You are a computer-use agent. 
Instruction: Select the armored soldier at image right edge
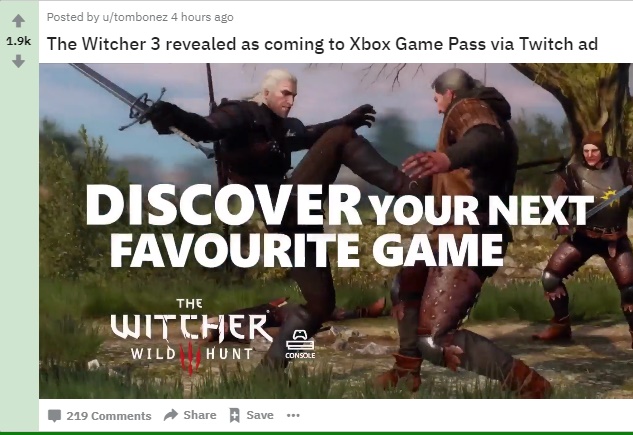click(589, 236)
